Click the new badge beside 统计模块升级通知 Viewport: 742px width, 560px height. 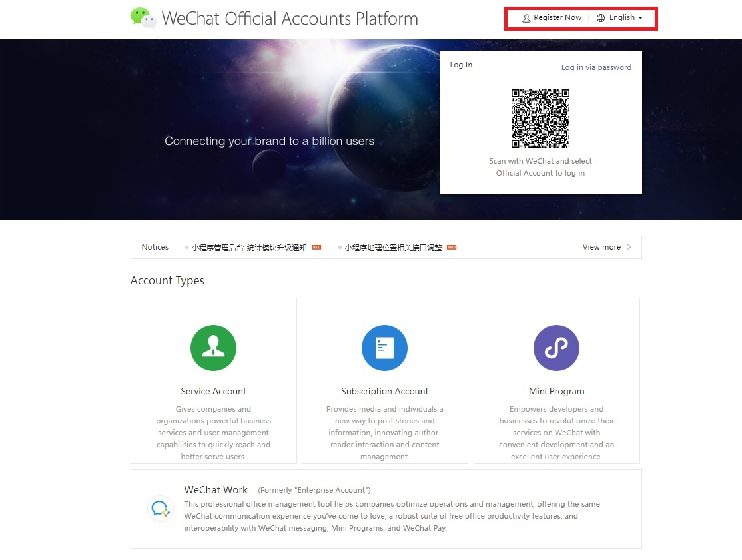(316, 247)
